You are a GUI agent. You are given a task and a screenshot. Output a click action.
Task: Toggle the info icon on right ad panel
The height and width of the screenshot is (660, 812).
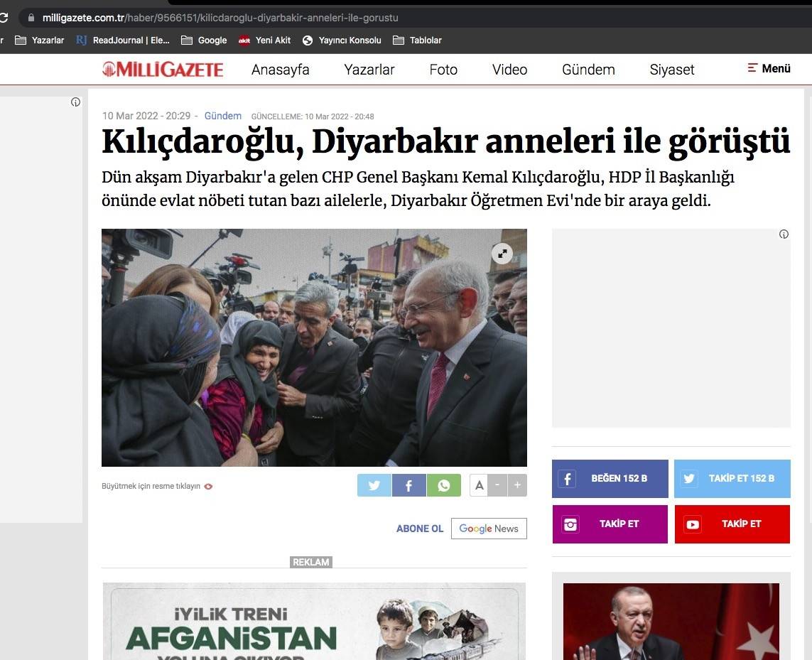(x=784, y=234)
